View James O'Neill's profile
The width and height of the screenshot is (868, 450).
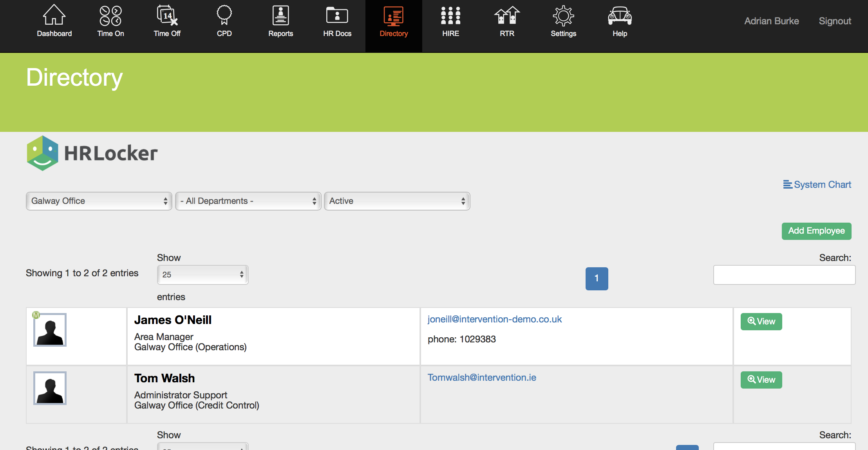[x=761, y=322]
